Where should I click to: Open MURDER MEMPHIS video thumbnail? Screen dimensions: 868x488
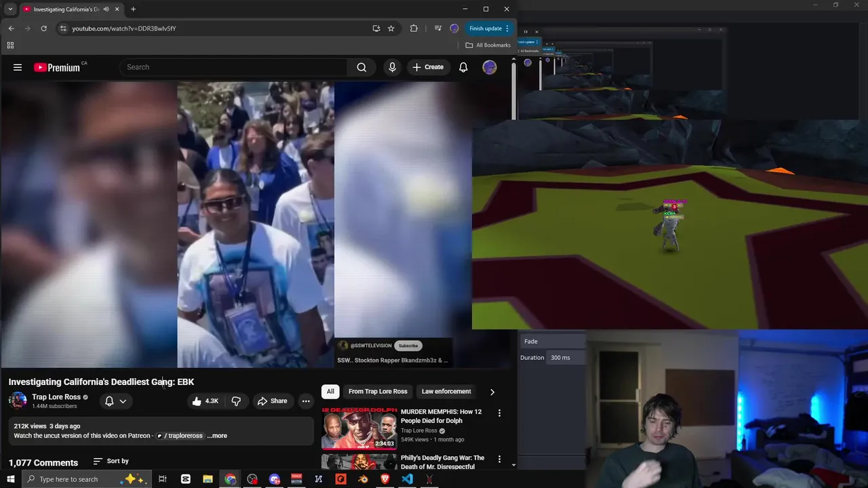359,428
